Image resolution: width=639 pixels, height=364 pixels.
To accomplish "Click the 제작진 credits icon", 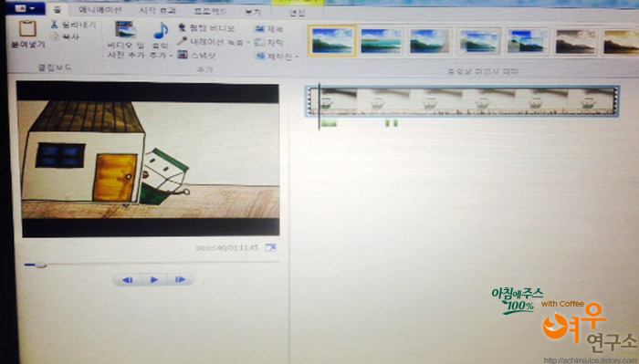I will click(x=260, y=57).
